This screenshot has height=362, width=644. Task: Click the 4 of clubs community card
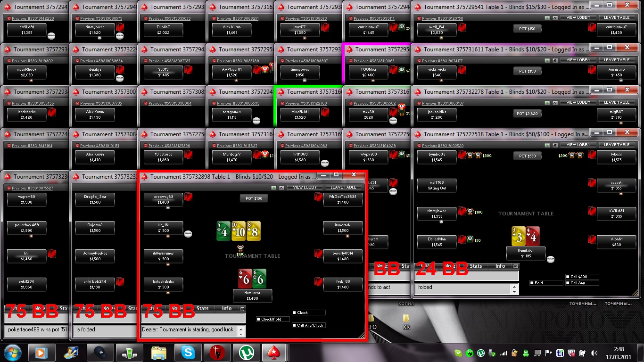pyautogui.click(x=223, y=231)
